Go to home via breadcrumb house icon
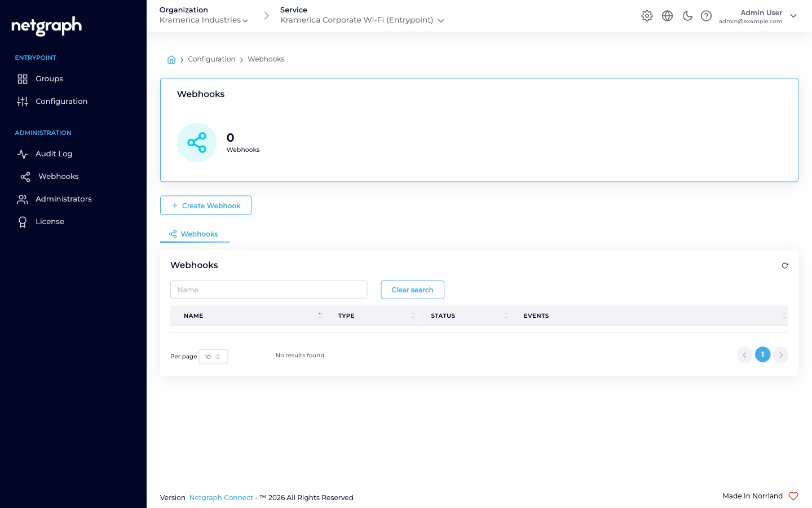This screenshot has height=508, width=812. click(x=171, y=59)
